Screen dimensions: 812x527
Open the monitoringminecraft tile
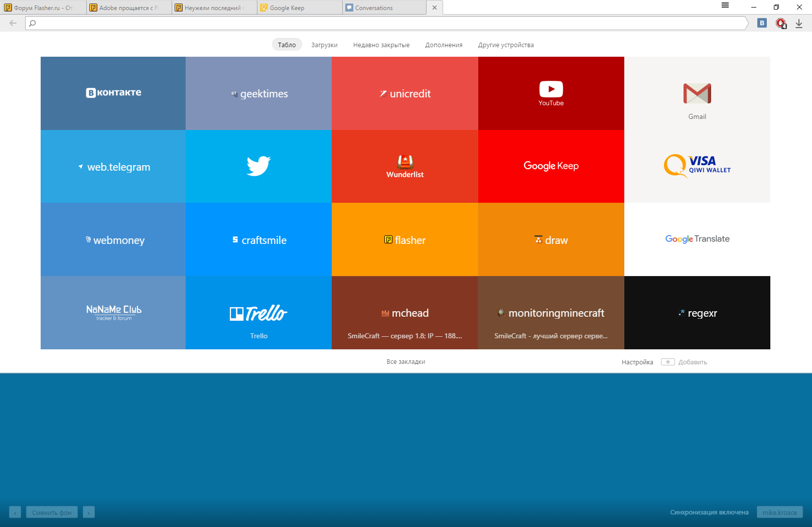pyautogui.click(x=551, y=313)
